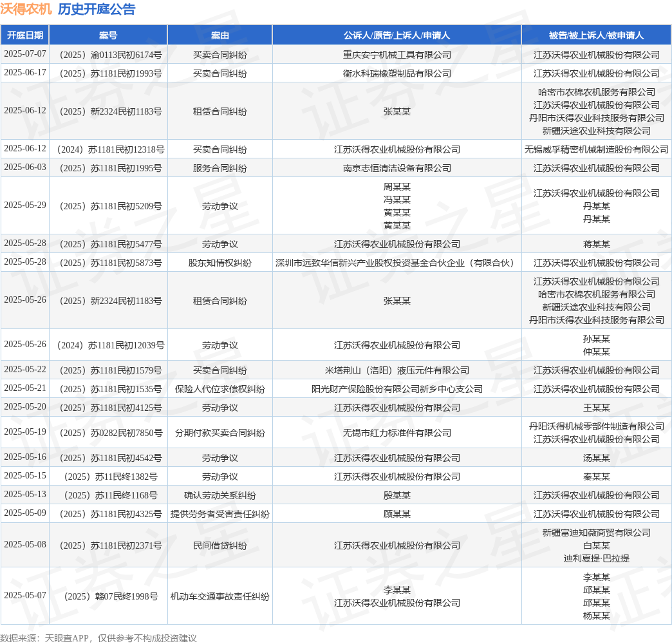This screenshot has height=644, width=672.
Task: Click defendant 王某某
Action: 596,408
